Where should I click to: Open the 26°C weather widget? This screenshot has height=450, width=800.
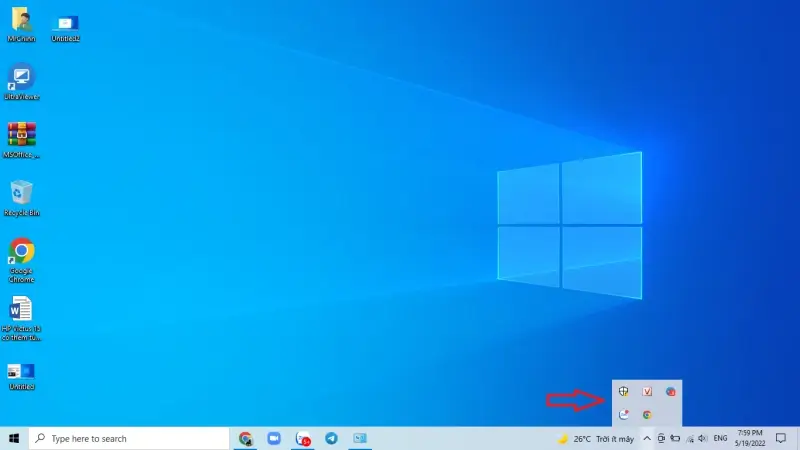click(x=596, y=438)
